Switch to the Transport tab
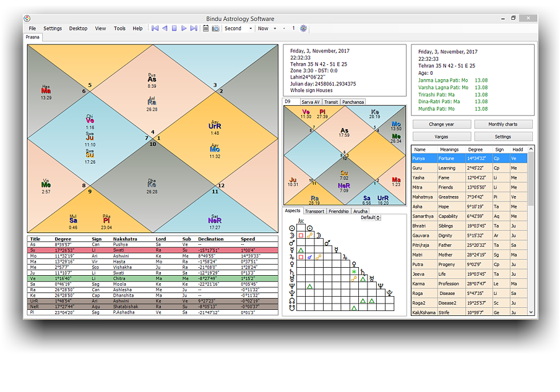 coord(314,211)
